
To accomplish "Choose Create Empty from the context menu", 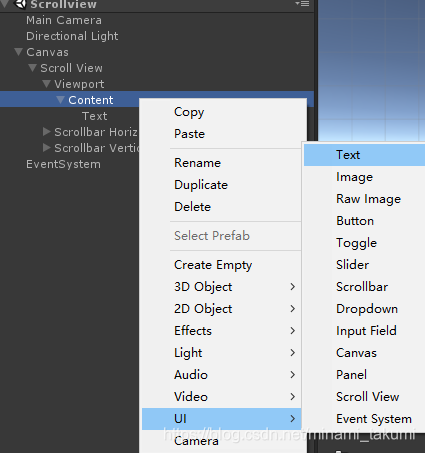I will click(222, 265).
